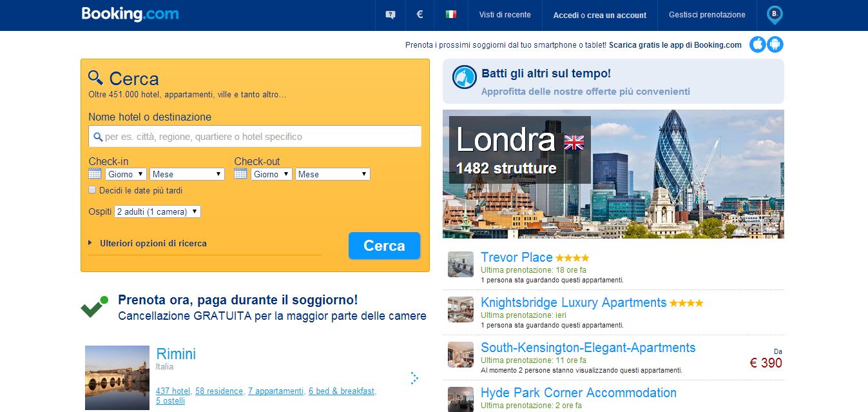Click 'Approfitta delle nostre offerte più convenienti'
868x412 pixels.
(x=586, y=92)
